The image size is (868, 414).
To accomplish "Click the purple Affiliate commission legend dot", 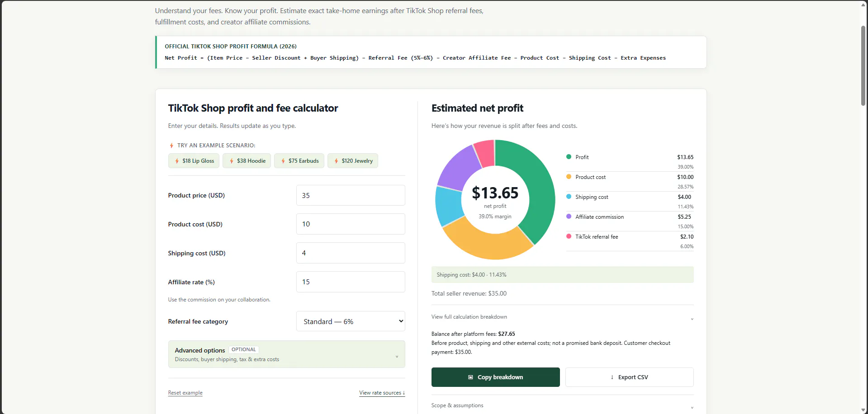I will (569, 216).
